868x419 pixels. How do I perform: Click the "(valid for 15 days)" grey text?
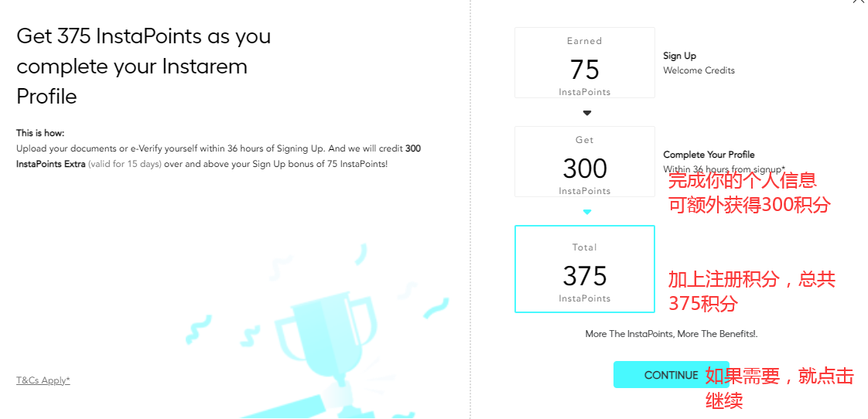(125, 164)
